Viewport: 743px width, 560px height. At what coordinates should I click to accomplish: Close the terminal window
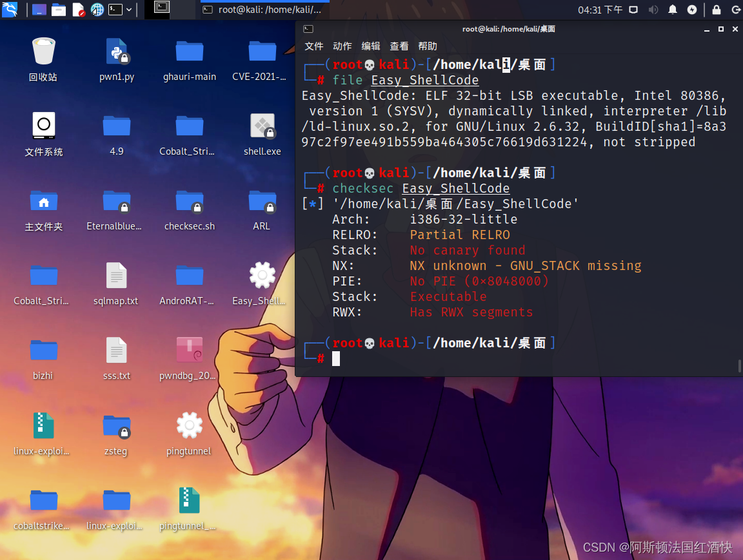click(x=735, y=30)
